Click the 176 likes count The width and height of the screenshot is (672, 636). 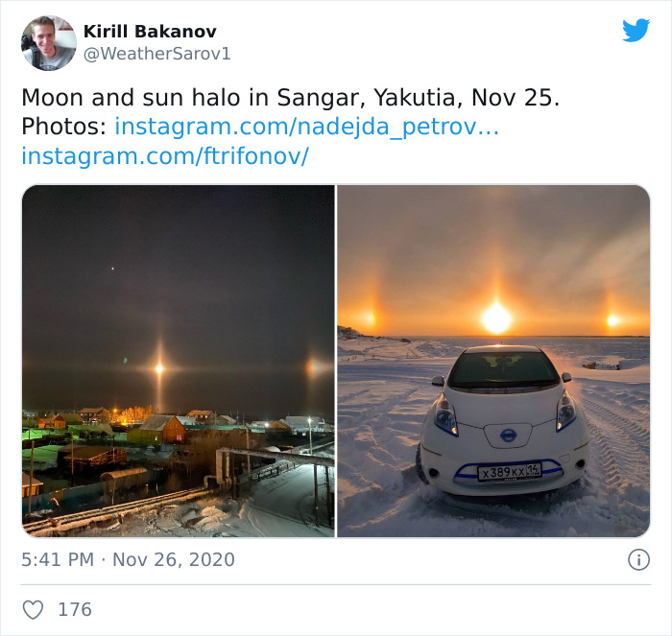(x=75, y=609)
